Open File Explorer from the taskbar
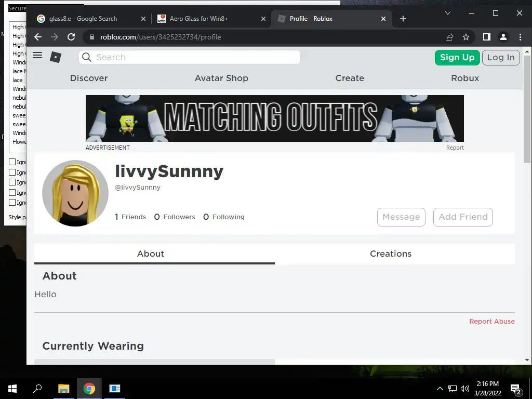532x399 pixels. [x=63, y=389]
